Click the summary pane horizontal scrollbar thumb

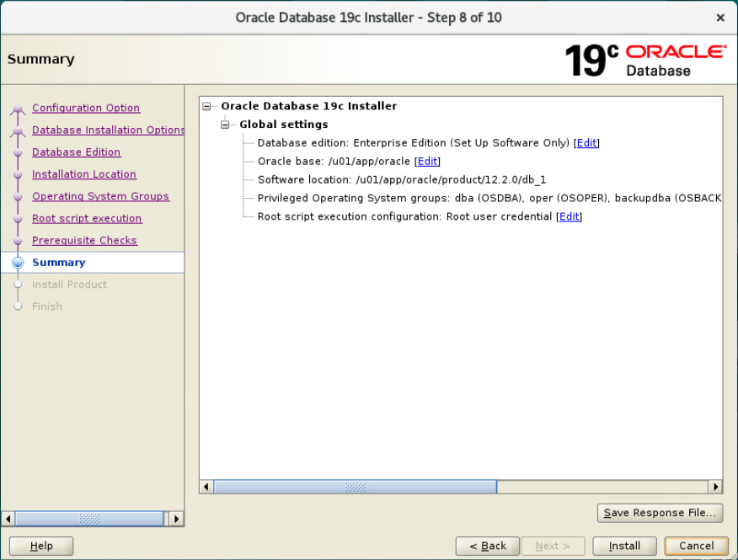(356, 487)
